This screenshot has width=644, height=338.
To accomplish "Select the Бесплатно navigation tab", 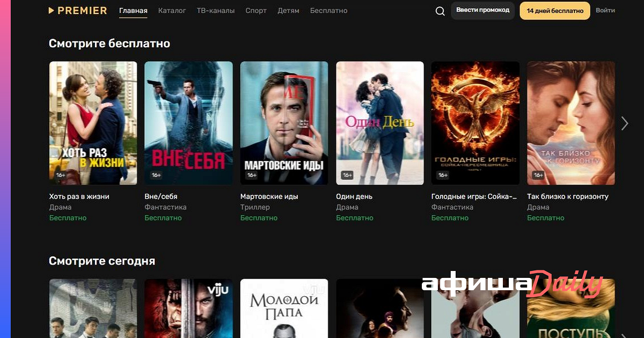I will tap(328, 11).
